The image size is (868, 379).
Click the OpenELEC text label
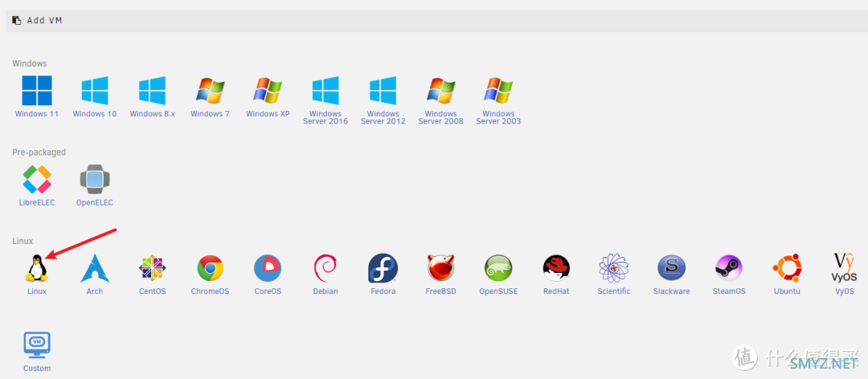95,202
